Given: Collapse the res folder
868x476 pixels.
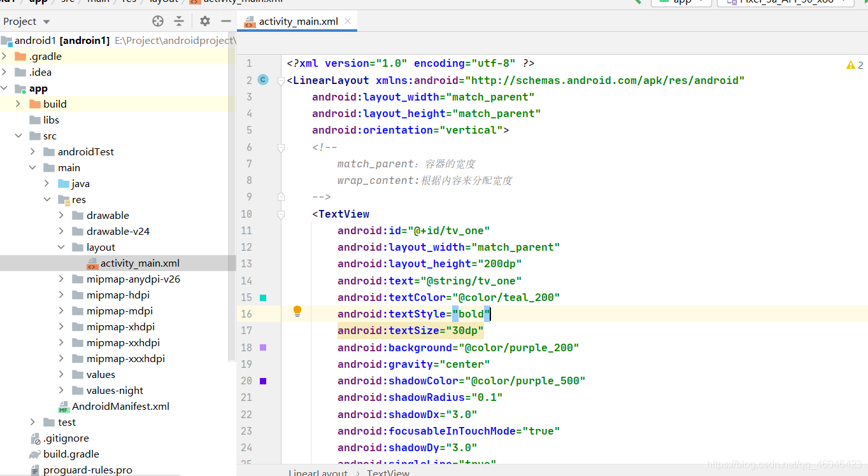Looking at the screenshot, I should (x=47, y=199).
